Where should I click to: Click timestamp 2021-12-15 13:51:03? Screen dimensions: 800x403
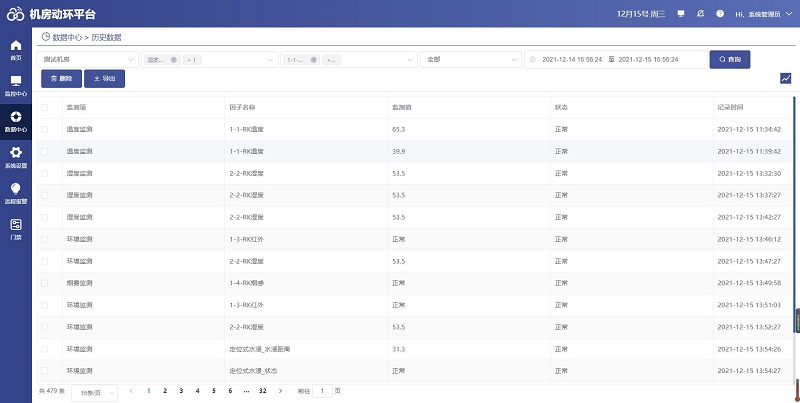[x=749, y=305]
